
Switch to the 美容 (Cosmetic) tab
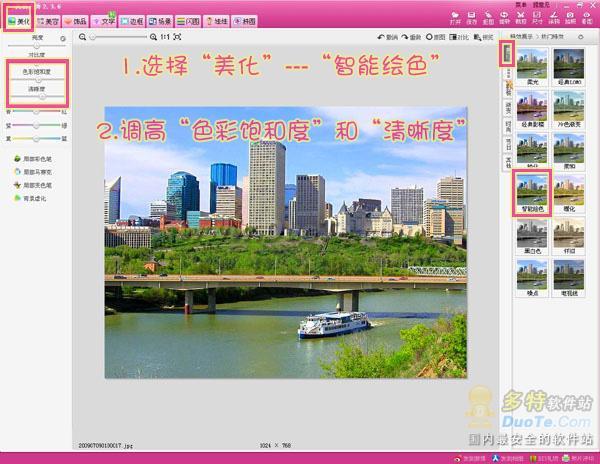click(48, 21)
